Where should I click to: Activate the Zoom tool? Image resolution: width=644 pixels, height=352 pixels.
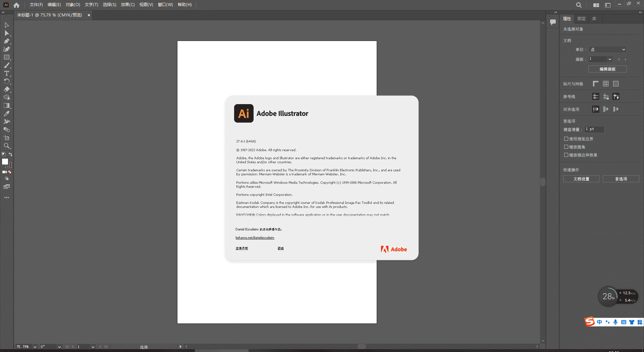pyautogui.click(x=7, y=146)
